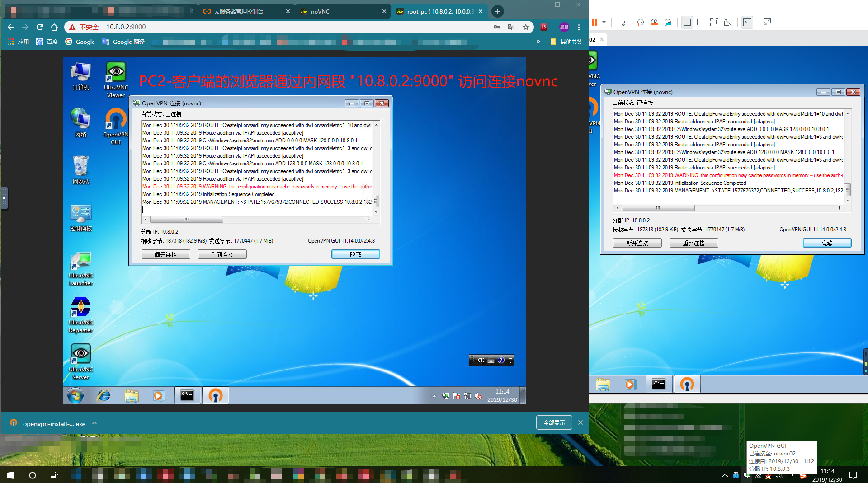Click the muted volume icon in the system tray
The image size is (868, 483).
pyautogui.click(x=479, y=396)
